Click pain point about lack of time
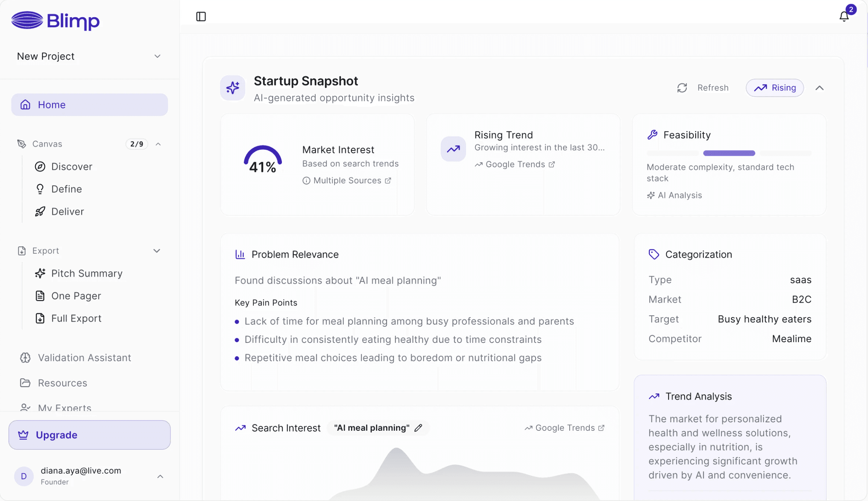The height and width of the screenshot is (501, 868). (409, 321)
